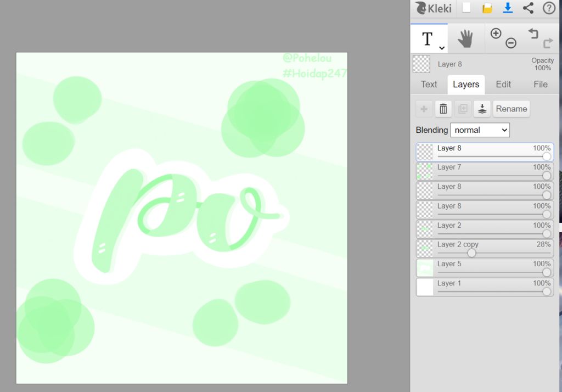Add a new layer
562x392 pixels.
pos(424,109)
